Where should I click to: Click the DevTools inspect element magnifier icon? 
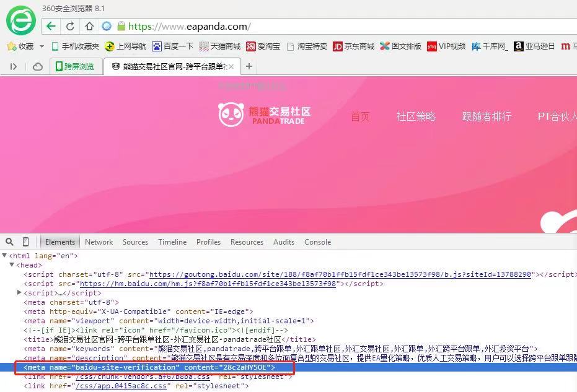tap(9, 242)
